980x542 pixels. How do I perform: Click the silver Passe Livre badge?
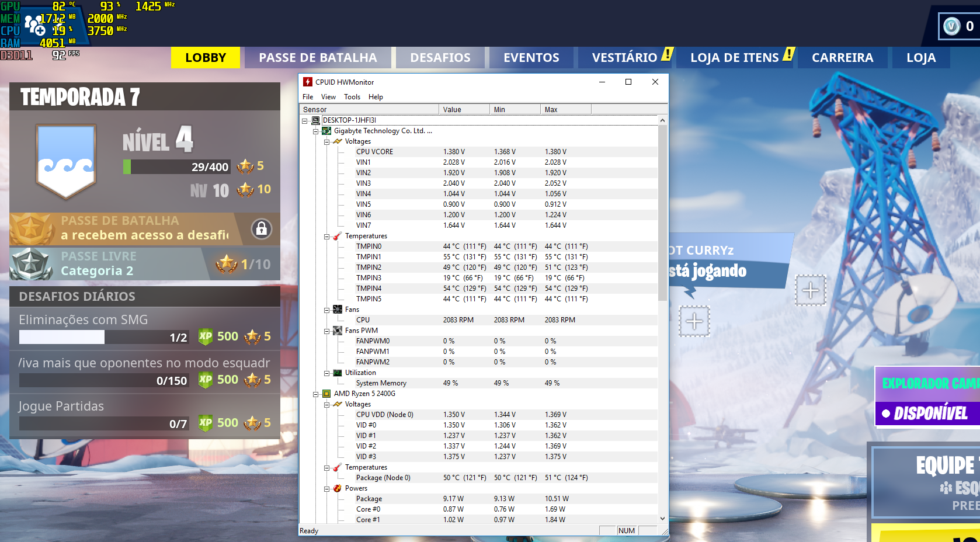click(x=31, y=264)
